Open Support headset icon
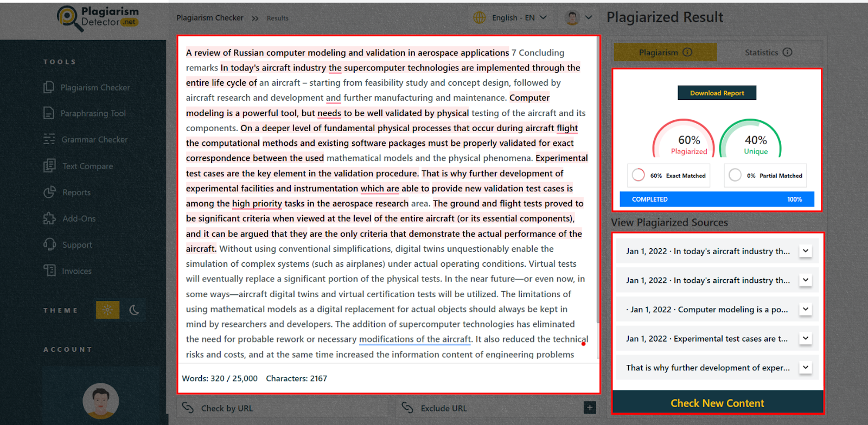 point(49,244)
